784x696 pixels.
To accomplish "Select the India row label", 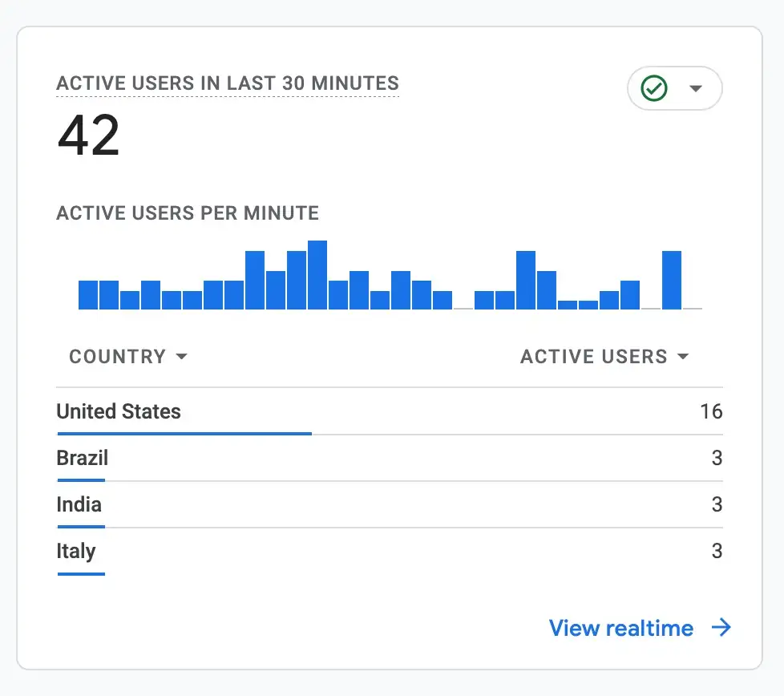I will coord(79,504).
